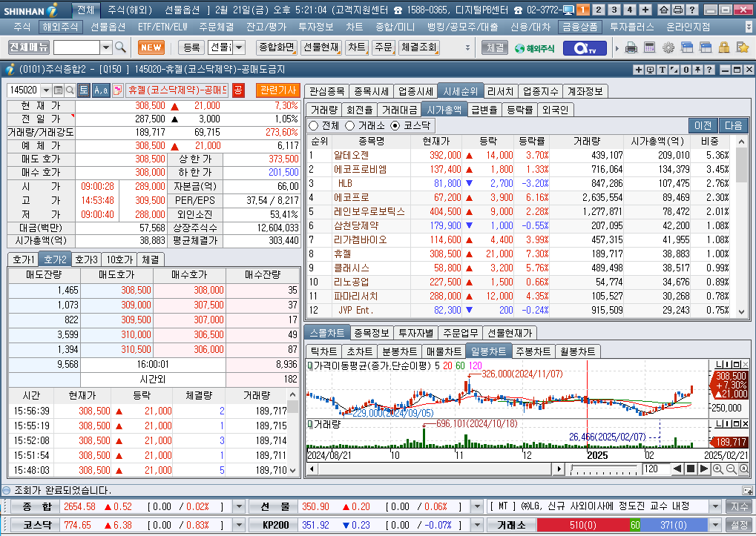
Task: Open the menu search box dropdown arrow
Action: pyautogui.click(x=106, y=47)
